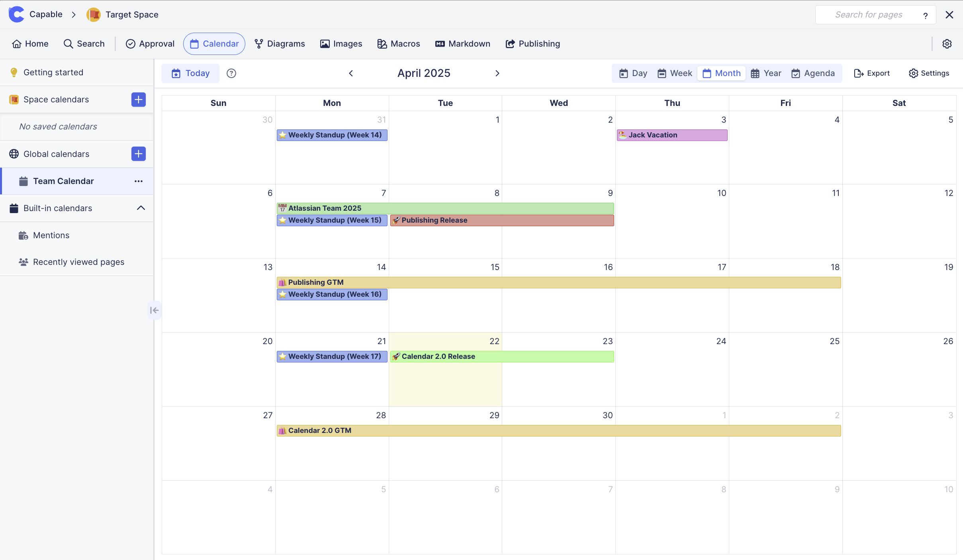Add a new space calendar with plus icon
Screen dimensions: 963x560
pos(138,100)
